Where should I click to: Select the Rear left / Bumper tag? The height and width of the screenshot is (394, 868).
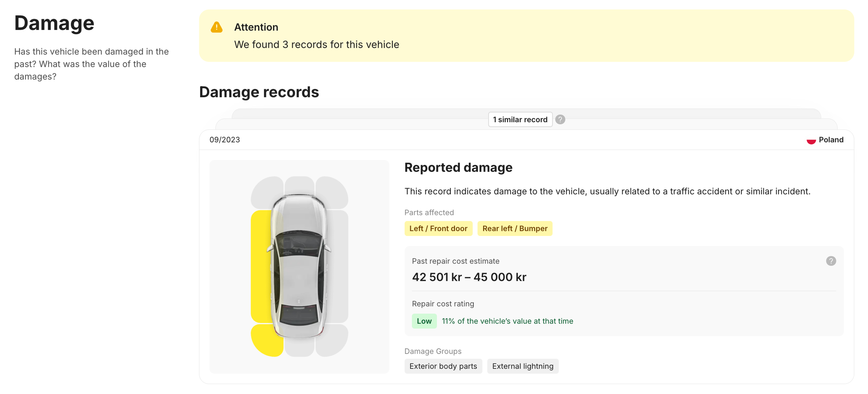[x=514, y=228]
